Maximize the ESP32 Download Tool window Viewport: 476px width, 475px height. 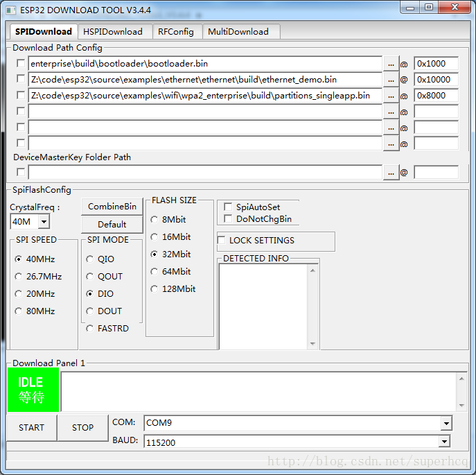429,8
